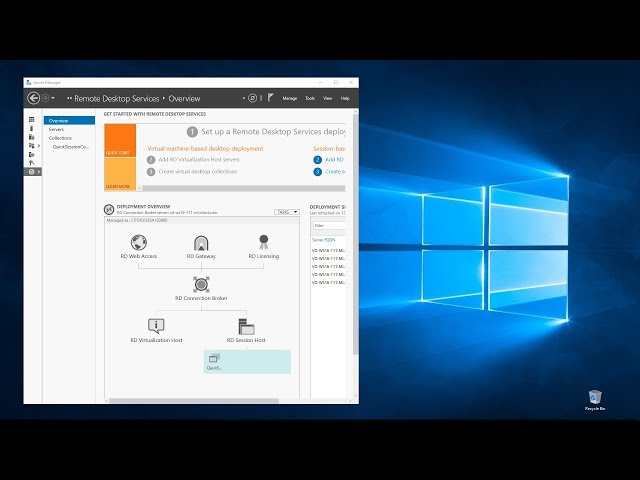Screen dimensions: 640x480
Task: Click the Forward navigation arrow
Action: click(45, 98)
